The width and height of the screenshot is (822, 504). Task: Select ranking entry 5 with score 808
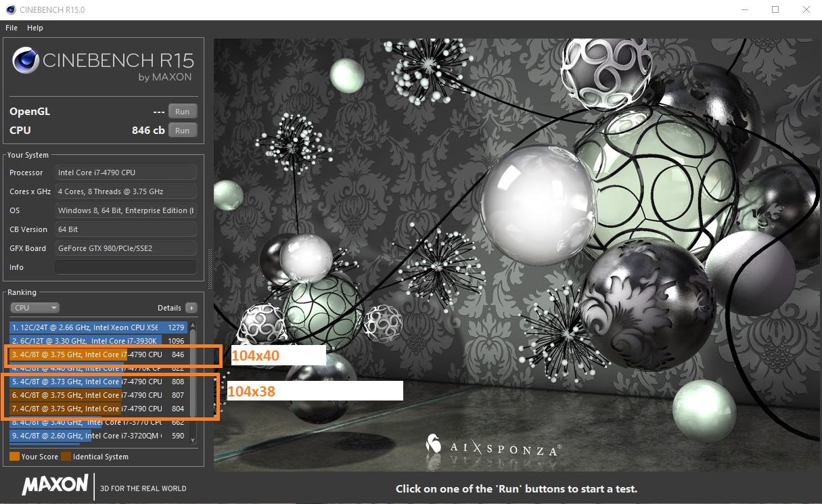[x=99, y=382]
